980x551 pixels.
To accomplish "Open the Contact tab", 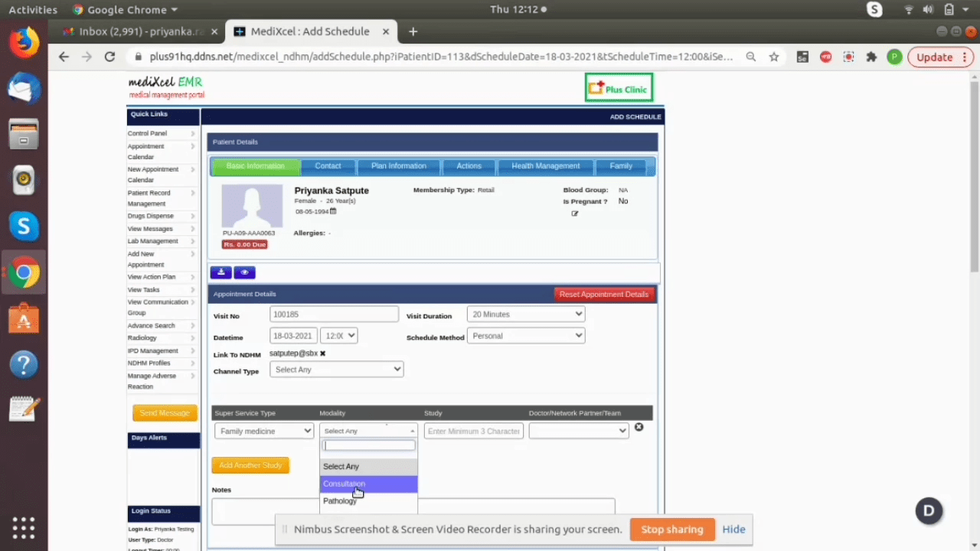I will [x=328, y=166].
